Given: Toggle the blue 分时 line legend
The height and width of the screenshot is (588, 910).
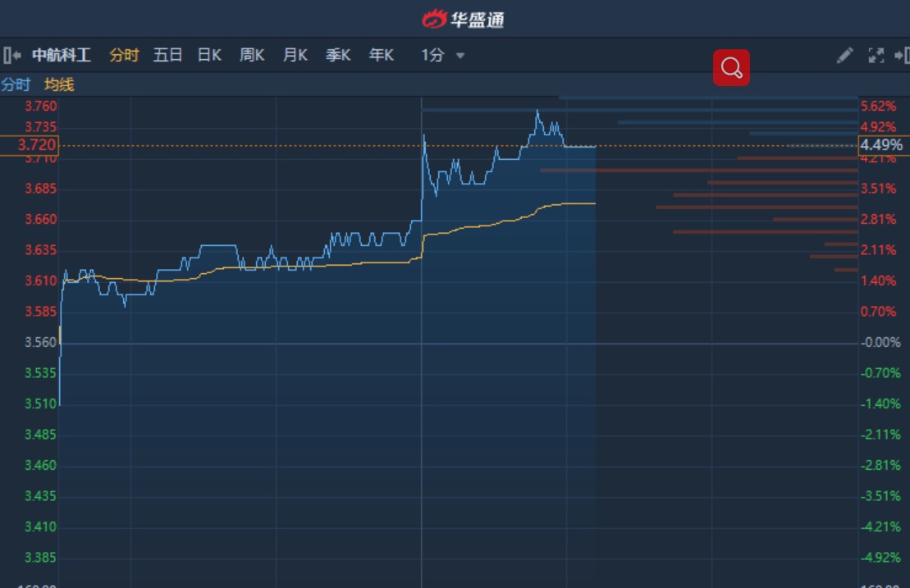Looking at the screenshot, I should coord(16,84).
